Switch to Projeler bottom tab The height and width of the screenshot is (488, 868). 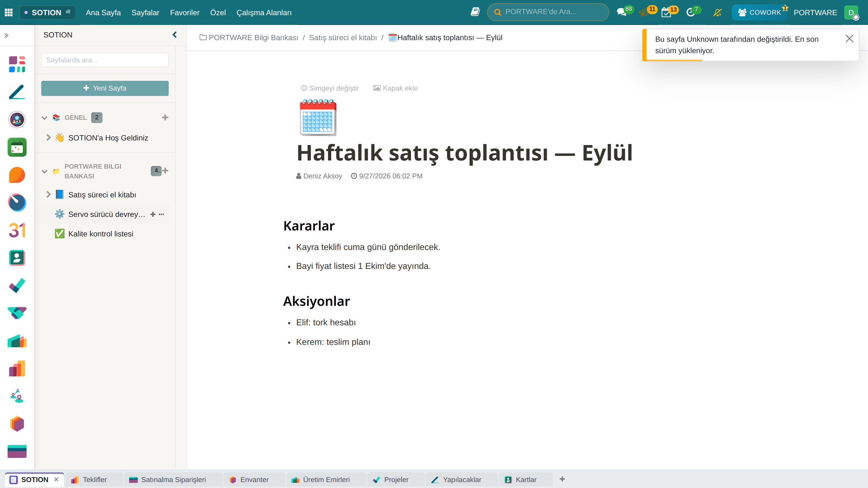point(395,480)
